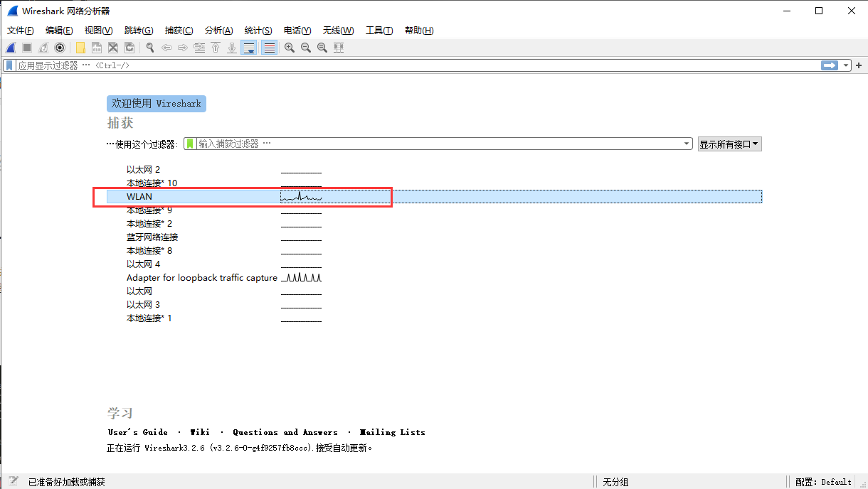
Task: Click the save capture file icon
Action: [97, 48]
